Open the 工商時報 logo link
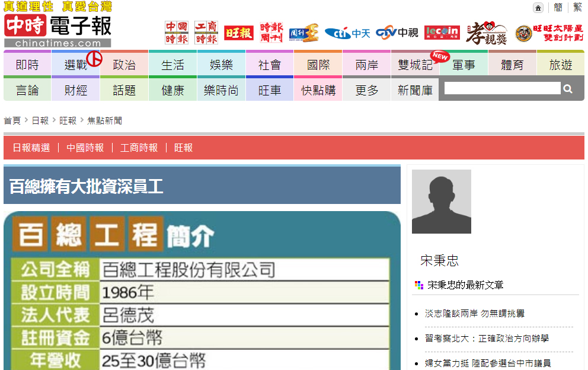This screenshot has height=370, width=588. pos(206,33)
